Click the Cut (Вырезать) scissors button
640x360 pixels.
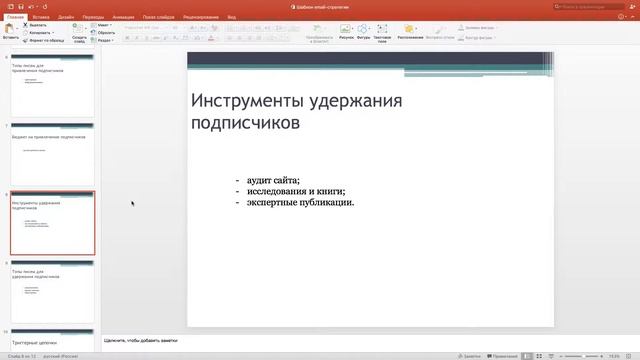[x=35, y=25]
